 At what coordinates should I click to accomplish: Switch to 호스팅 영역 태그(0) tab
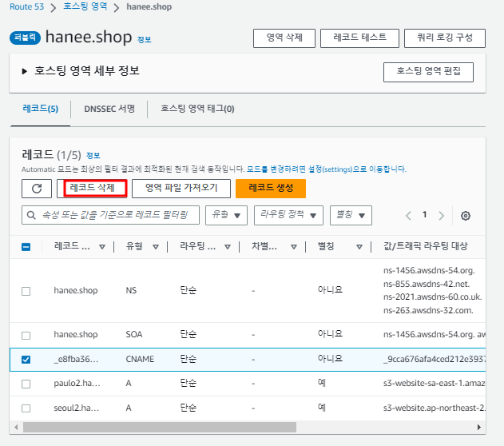point(197,109)
